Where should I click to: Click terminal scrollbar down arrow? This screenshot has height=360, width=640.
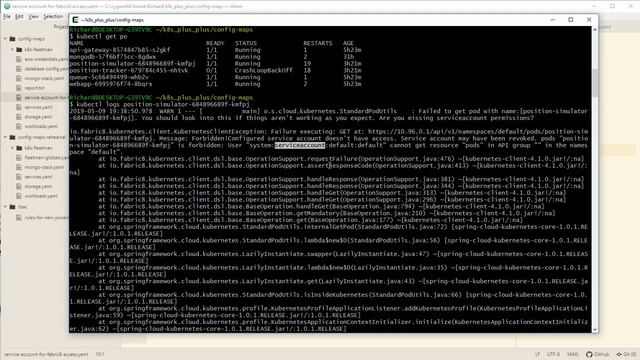(x=595, y=329)
